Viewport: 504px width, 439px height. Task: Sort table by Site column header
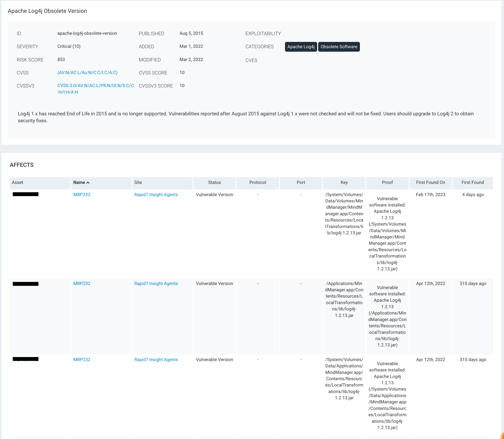pyautogui.click(x=138, y=182)
